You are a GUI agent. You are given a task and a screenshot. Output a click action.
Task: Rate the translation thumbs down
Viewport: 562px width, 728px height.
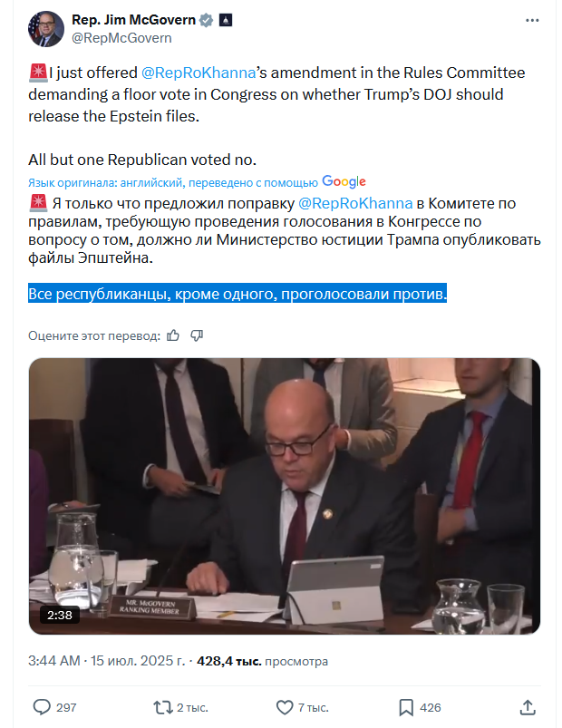pyautogui.click(x=197, y=335)
